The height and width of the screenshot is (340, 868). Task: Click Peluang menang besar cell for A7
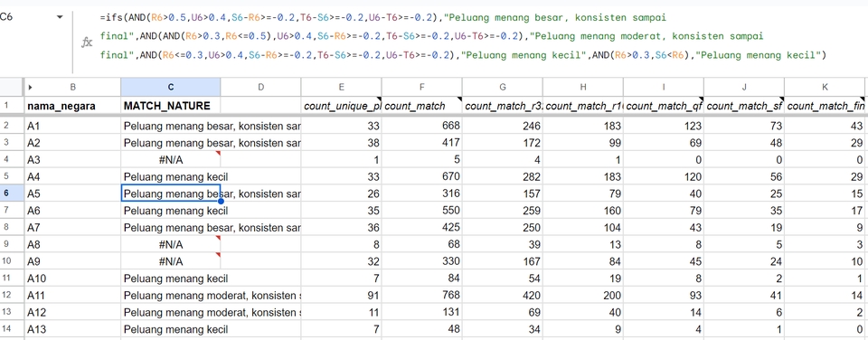click(x=171, y=228)
